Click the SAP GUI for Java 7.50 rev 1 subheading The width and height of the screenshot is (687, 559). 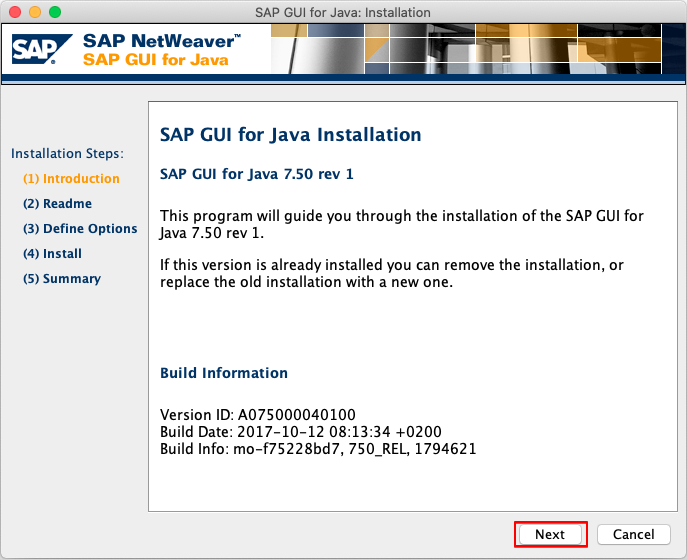256,174
